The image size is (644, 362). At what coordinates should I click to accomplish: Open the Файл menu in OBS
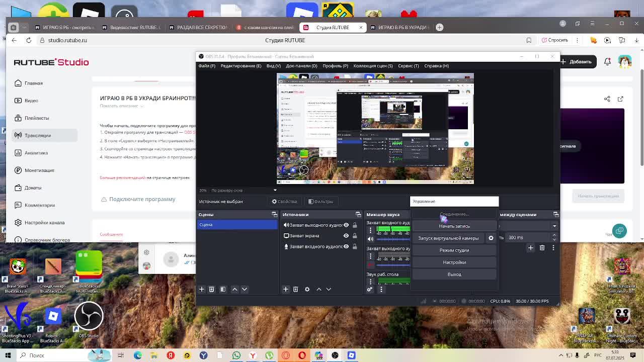coord(207,66)
